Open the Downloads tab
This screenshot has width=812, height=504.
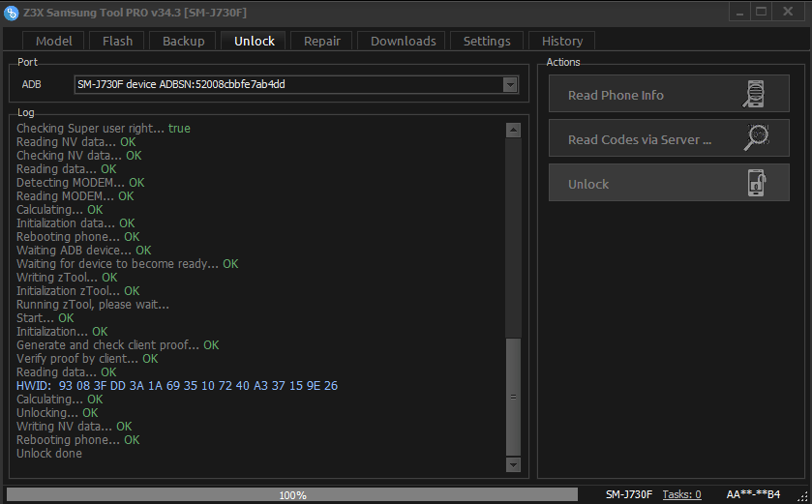point(403,41)
